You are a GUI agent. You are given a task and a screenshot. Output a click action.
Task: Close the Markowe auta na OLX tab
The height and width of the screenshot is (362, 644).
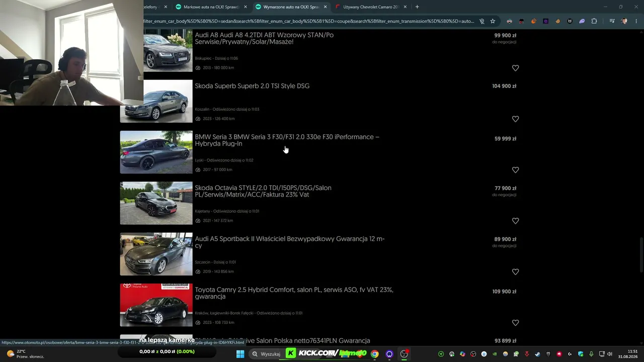tap(246, 7)
